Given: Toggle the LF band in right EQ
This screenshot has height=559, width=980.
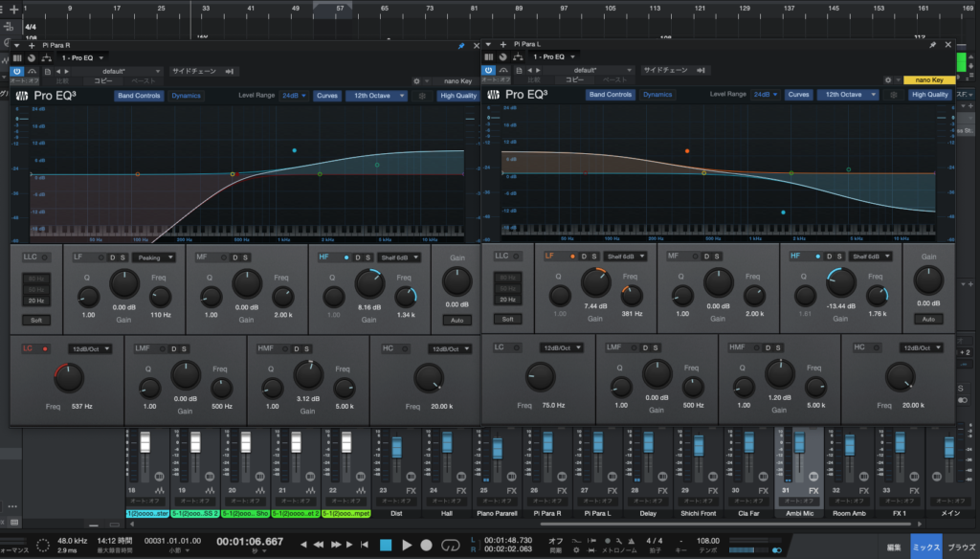Looking at the screenshot, I should tap(572, 257).
